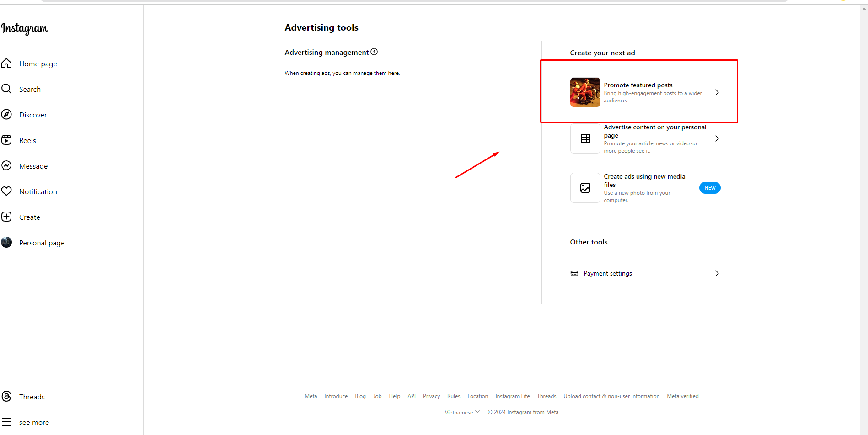
Task: Click the Create plus icon
Action: click(6, 217)
